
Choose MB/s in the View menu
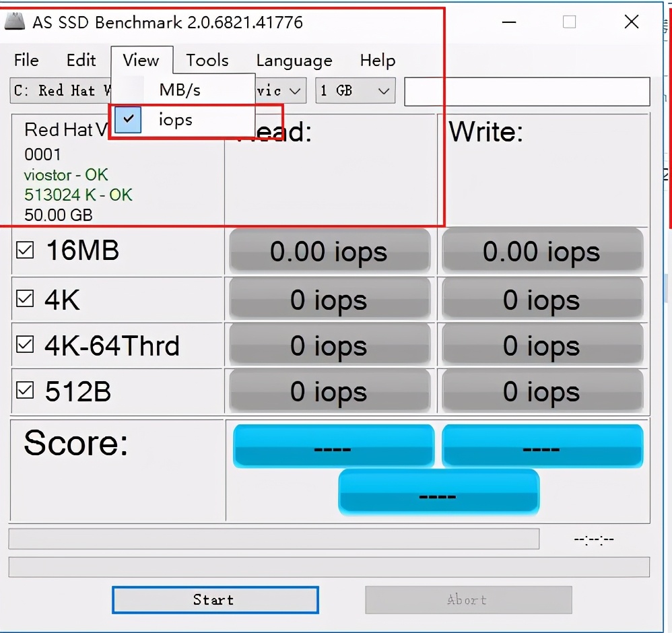[x=183, y=90]
